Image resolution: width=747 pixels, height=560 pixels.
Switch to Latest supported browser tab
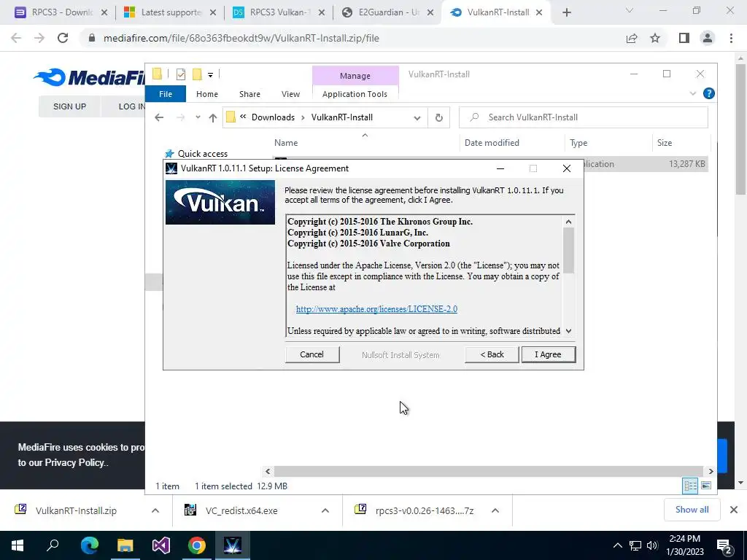pos(171,12)
